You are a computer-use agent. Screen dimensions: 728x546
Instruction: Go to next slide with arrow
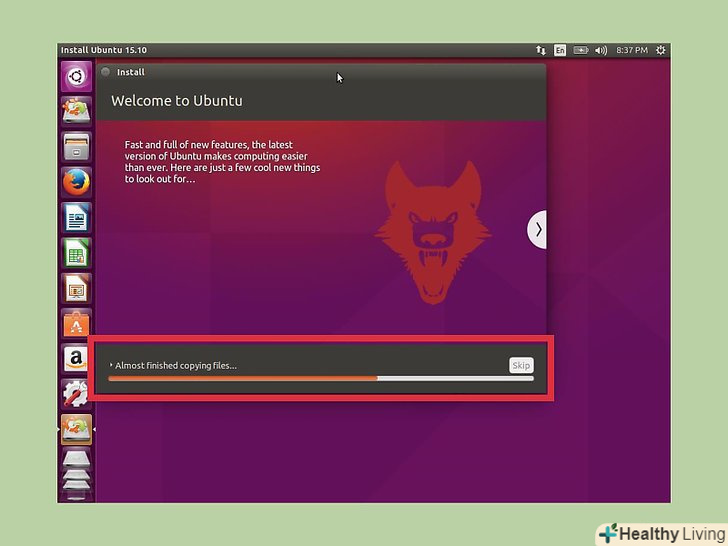coord(538,229)
